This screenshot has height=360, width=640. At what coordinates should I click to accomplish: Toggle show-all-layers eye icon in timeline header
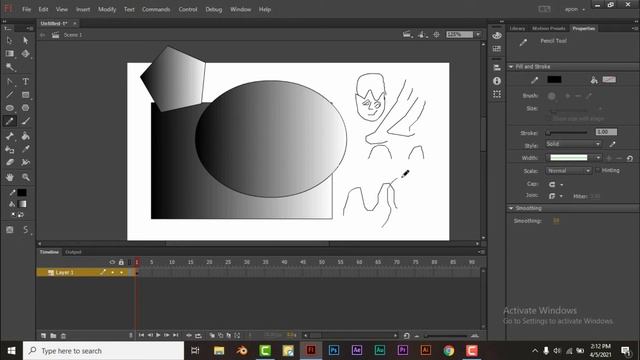coord(112,262)
